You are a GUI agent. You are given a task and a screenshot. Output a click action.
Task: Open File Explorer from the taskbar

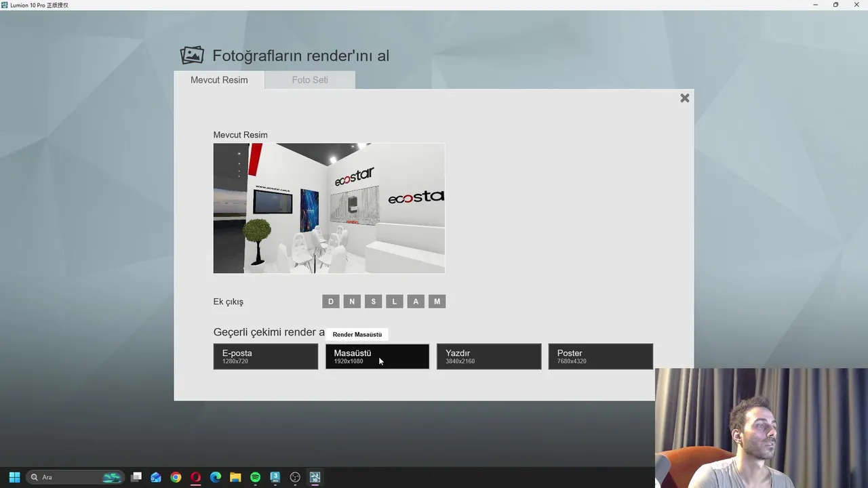point(235,477)
